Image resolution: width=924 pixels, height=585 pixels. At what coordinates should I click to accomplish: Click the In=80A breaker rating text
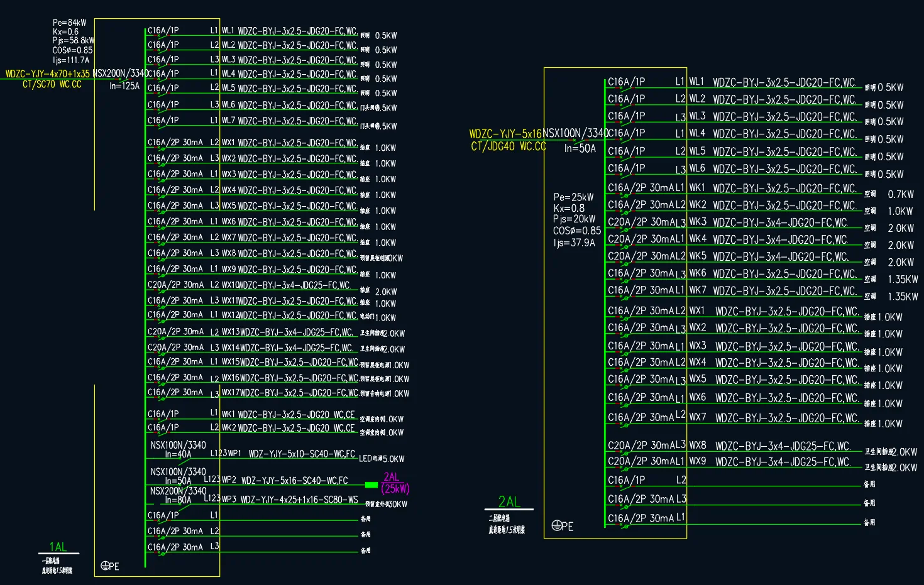pos(178,501)
